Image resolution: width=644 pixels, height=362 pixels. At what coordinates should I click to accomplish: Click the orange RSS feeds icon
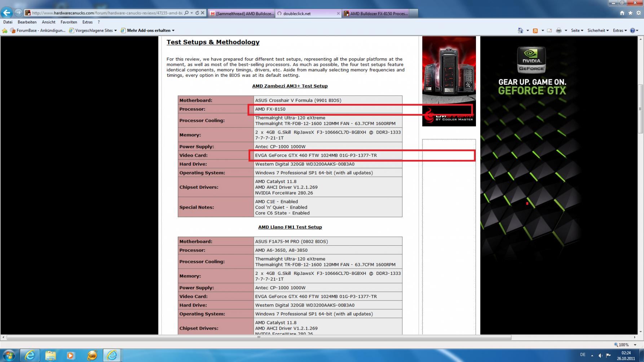point(535,31)
